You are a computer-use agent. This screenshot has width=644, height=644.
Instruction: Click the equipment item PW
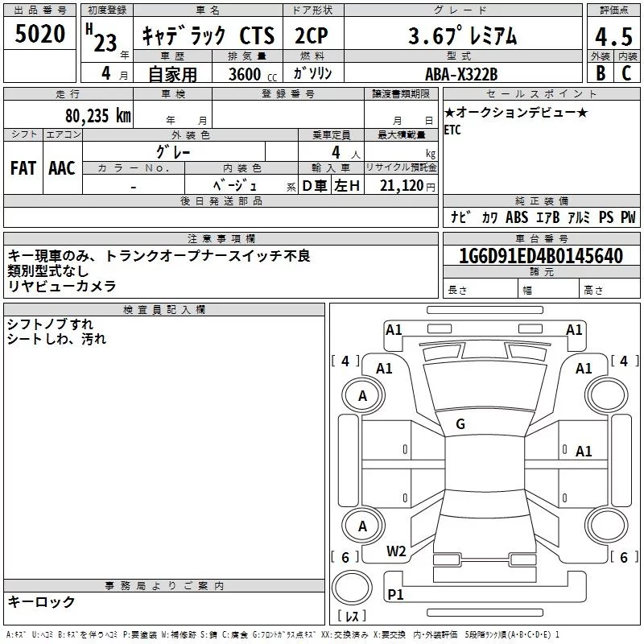[628, 217]
